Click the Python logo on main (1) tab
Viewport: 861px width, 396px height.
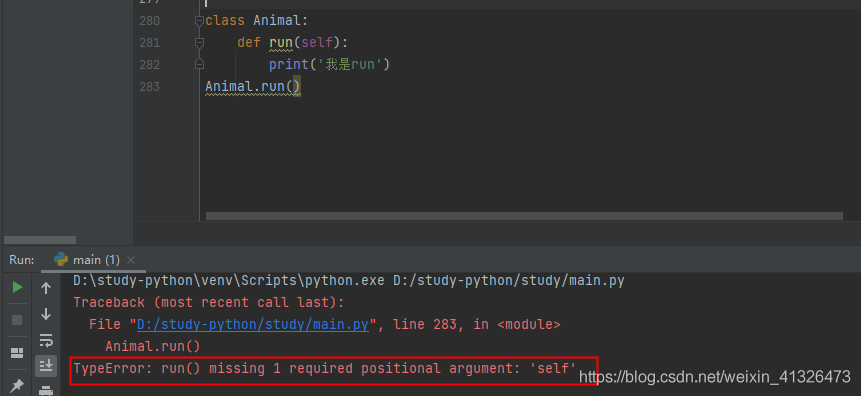tap(62, 259)
